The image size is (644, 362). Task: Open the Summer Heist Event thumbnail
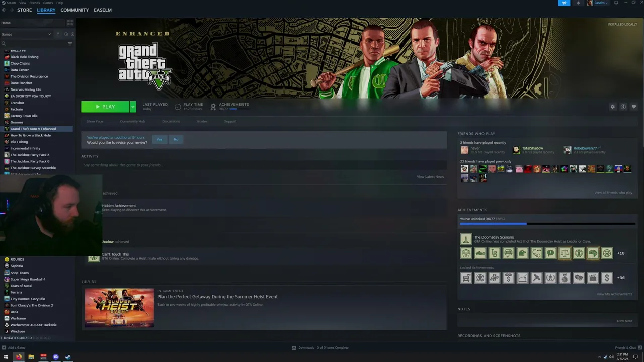(x=119, y=308)
